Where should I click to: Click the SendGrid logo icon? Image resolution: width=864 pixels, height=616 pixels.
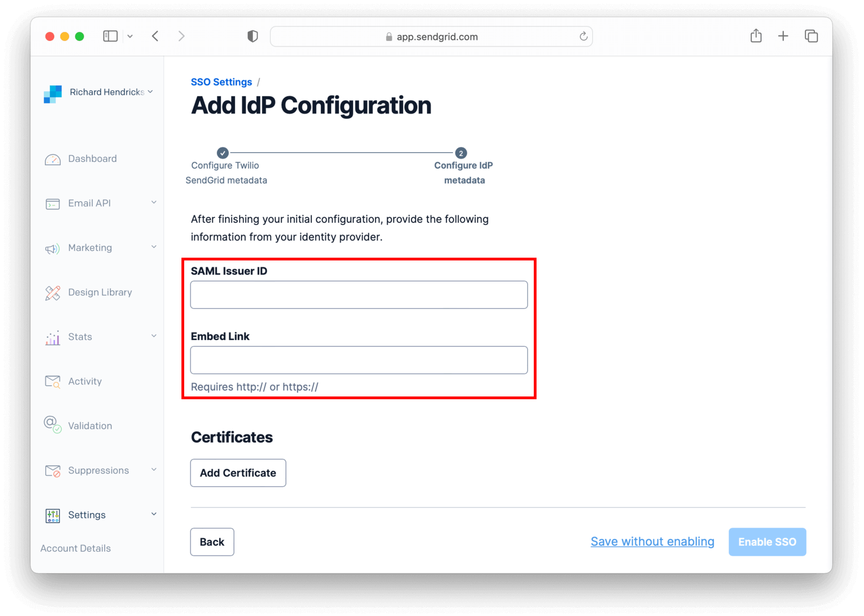pyautogui.click(x=53, y=94)
